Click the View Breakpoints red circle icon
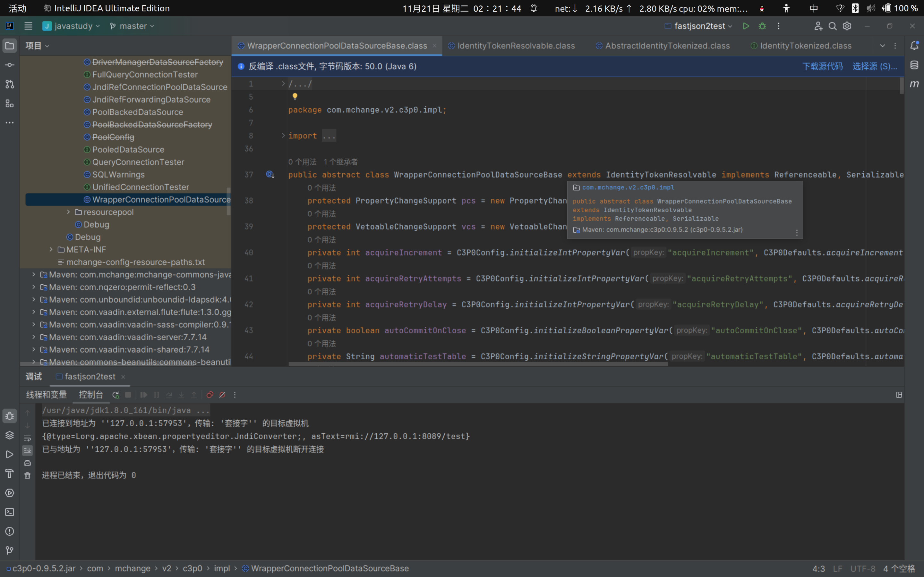Screen dimensions: 924x577 (210, 395)
